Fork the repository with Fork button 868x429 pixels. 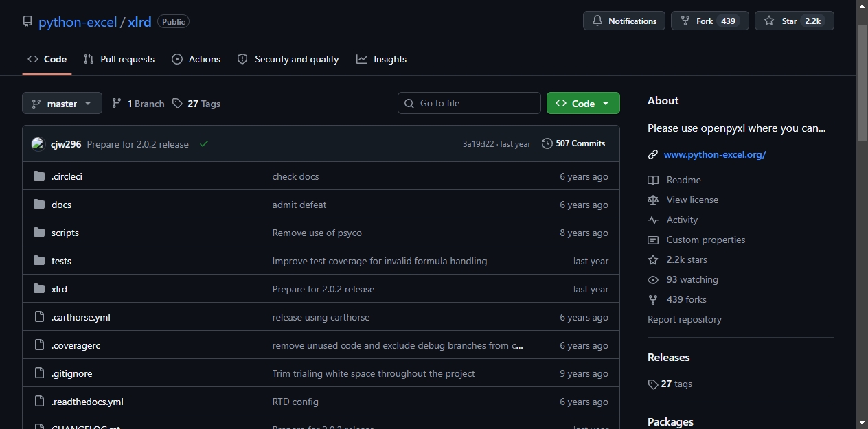pyautogui.click(x=709, y=21)
